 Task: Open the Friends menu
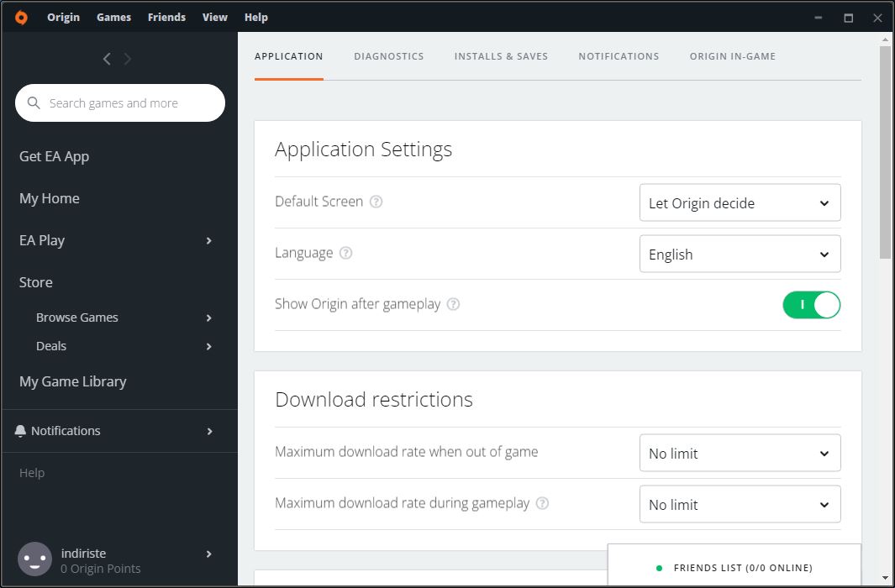click(166, 17)
